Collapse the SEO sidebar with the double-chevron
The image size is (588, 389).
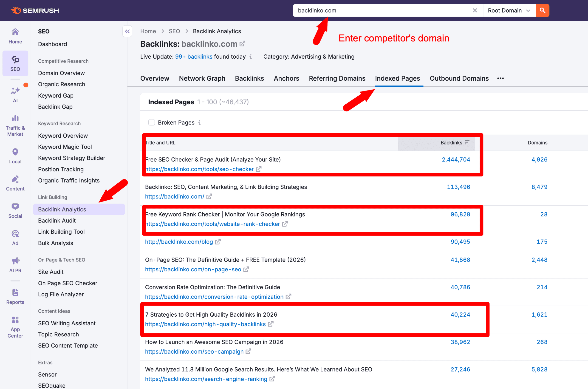(127, 31)
